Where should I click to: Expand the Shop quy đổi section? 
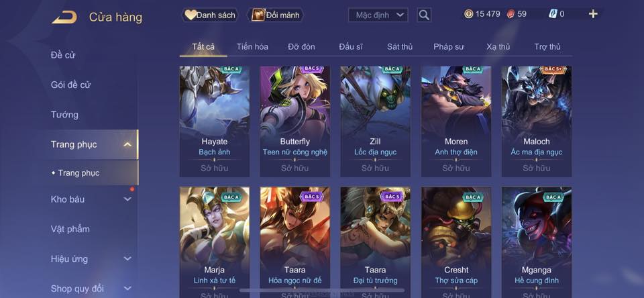(x=127, y=289)
